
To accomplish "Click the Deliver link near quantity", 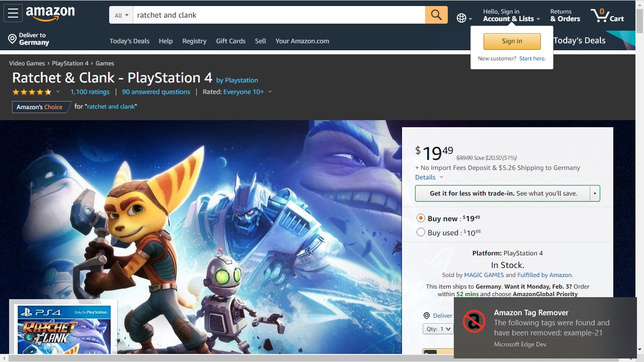I will point(442,316).
